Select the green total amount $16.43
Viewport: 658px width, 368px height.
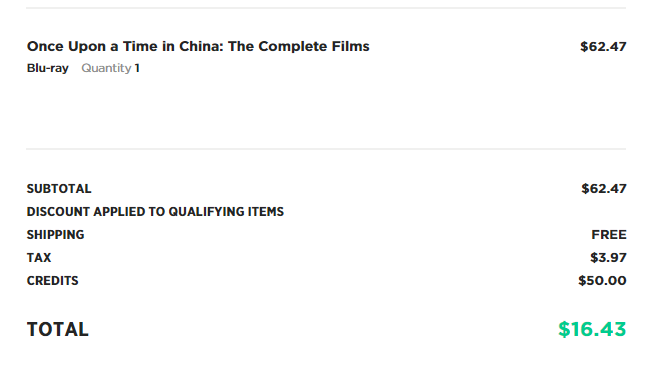(592, 329)
